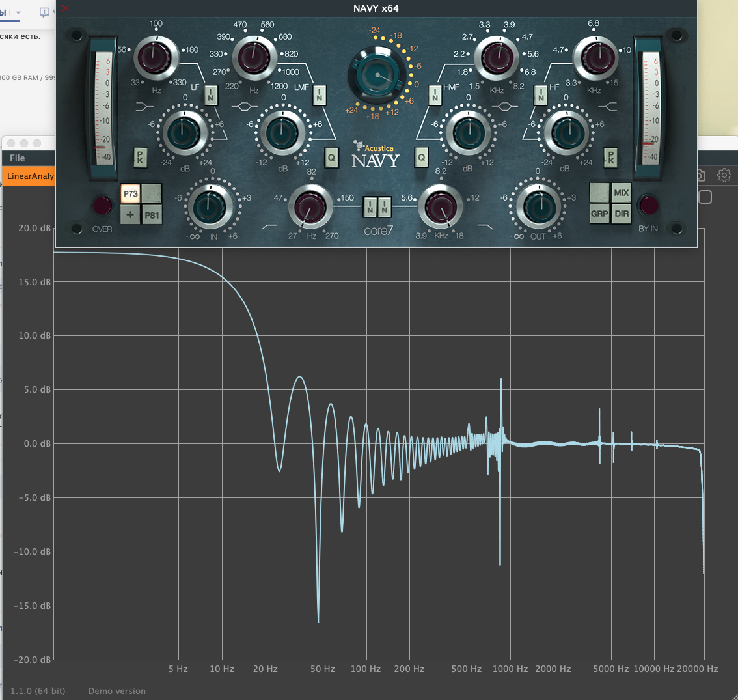Click the left input VU meter
The image size is (738, 700).
103,107
